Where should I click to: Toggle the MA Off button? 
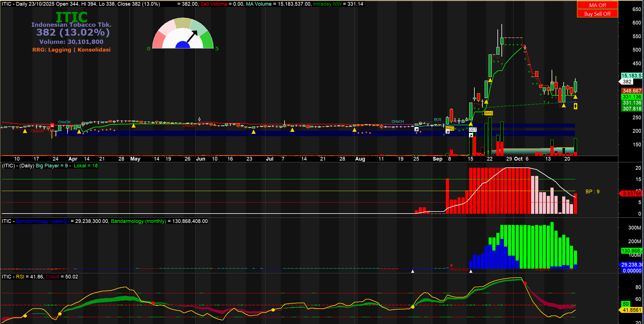(x=597, y=5)
